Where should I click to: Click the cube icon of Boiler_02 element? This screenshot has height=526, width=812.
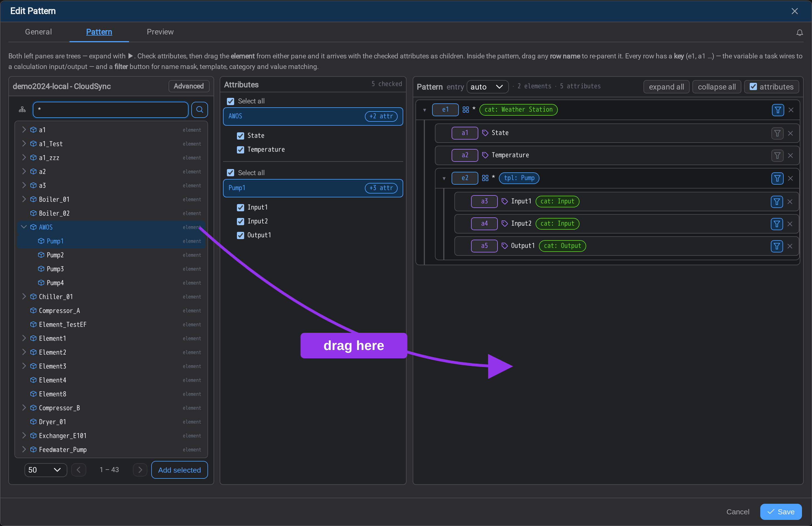33,213
